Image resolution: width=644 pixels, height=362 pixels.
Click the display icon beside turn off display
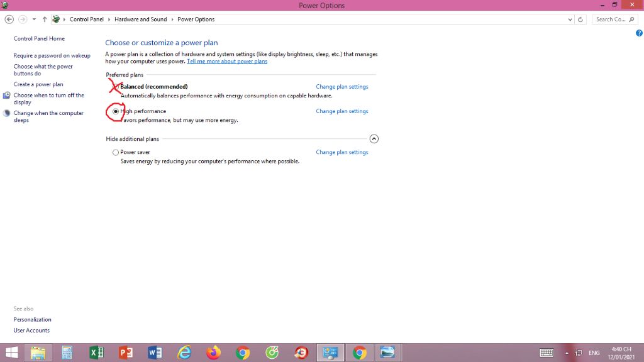[x=6, y=96]
